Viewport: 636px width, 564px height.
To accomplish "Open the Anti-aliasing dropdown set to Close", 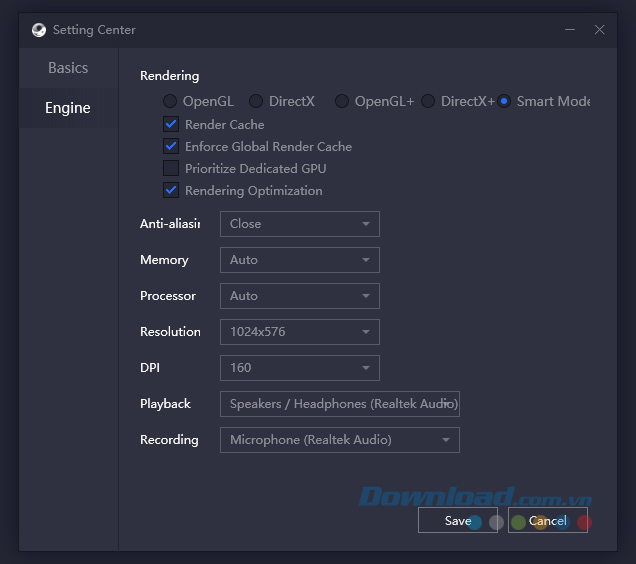I will pyautogui.click(x=300, y=224).
